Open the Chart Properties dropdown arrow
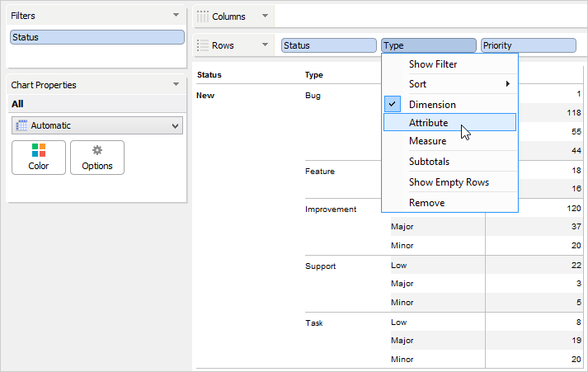The width and height of the screenshot is (588, 372). [x=176, y=84]
